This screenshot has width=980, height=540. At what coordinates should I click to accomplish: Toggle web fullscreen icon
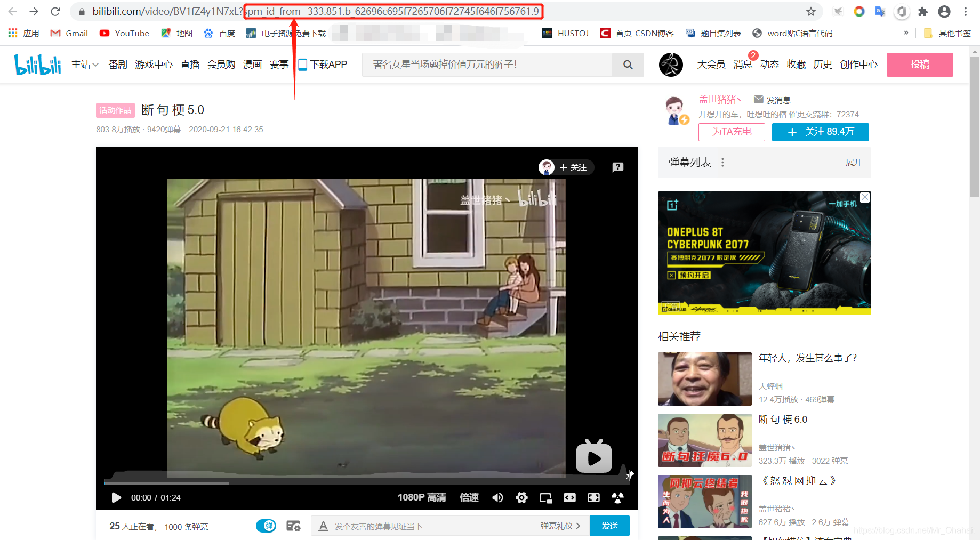[593, 497]
